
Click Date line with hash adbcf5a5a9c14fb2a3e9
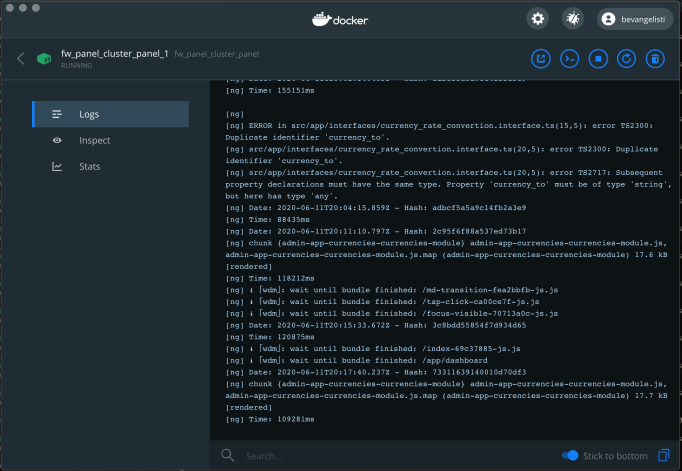coord(375,208)
